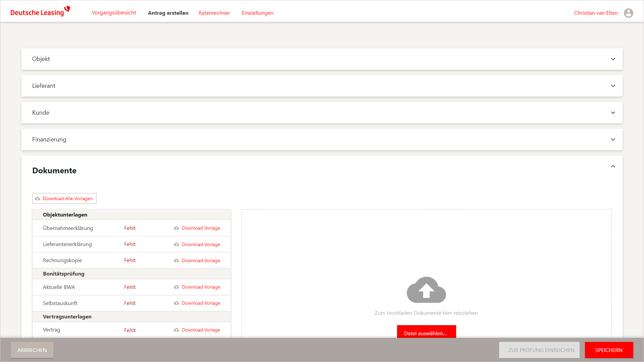This screenshot has width=644, height=362.
Task: Click the large cloud upload icon in the drop area
Action: (426, 290)
